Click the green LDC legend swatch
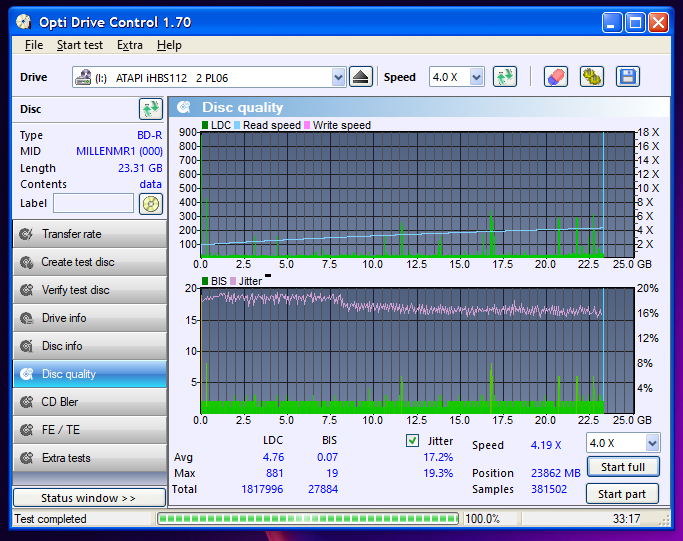 pos(205,125)
